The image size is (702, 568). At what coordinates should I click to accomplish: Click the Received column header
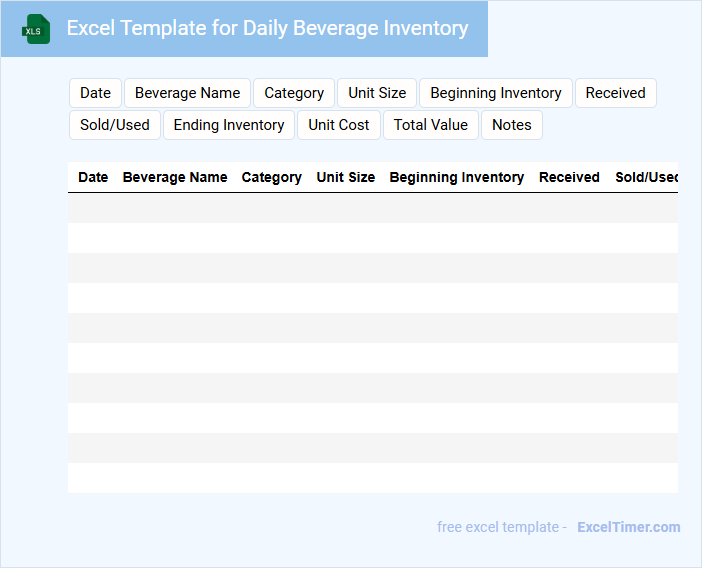[x=569, y=177]
